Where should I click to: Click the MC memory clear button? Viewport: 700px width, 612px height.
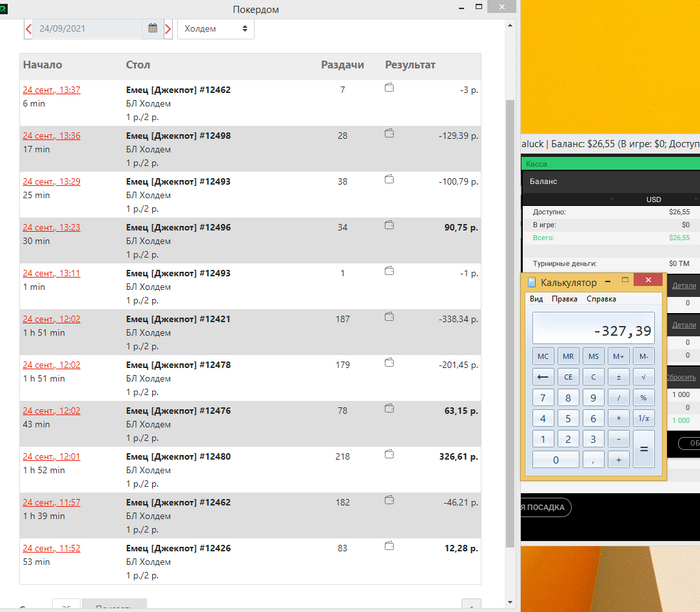click(x=543, y=356)
